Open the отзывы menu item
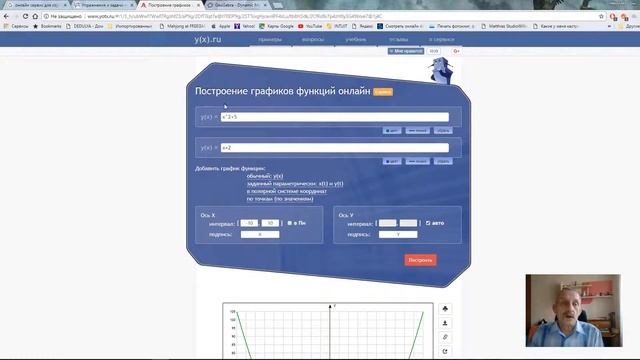Image resolution: width=640 pixels, height=360 pixels. [x=398, y=40]
